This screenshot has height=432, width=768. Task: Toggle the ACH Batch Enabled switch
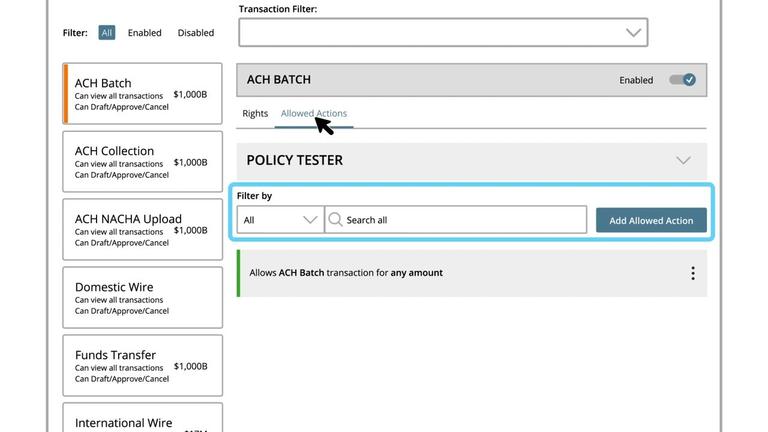pyautogui.click(x=683, y=80)
